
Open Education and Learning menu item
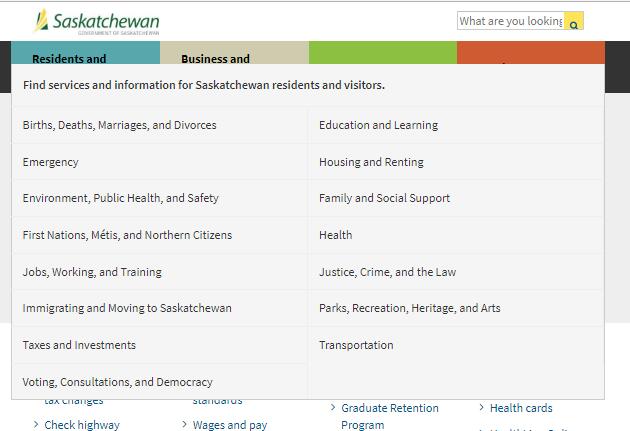[456, 125]
